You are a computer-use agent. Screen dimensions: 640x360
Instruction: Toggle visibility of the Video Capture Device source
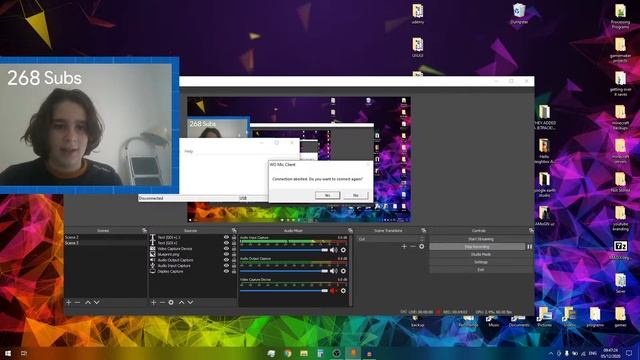[x=227, y=248]
